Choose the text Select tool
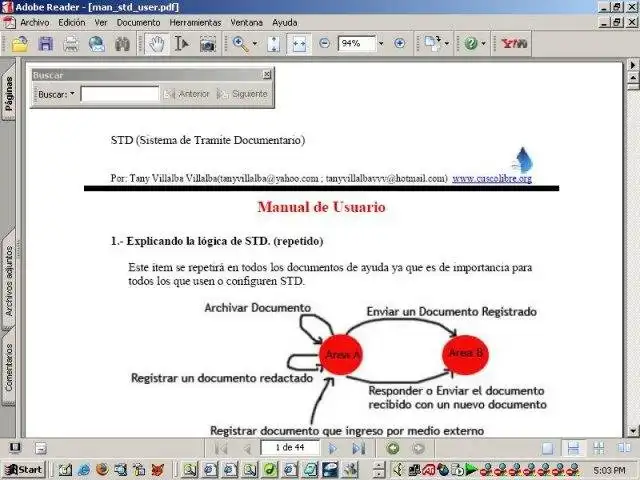 [181, 44]
